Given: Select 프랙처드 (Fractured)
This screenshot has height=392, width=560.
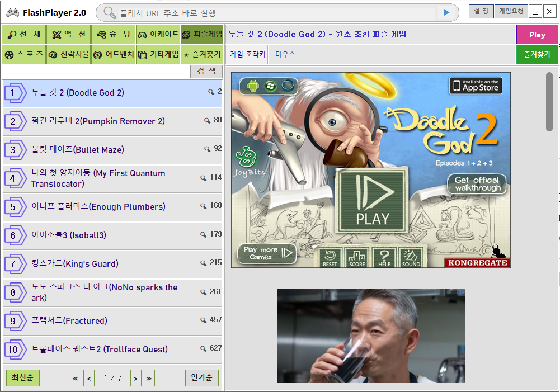Looking at the screenshot, I should [112, 320].
